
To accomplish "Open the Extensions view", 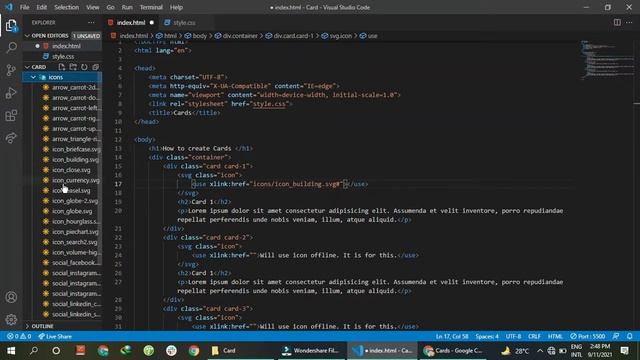I will tap(11, 116).
